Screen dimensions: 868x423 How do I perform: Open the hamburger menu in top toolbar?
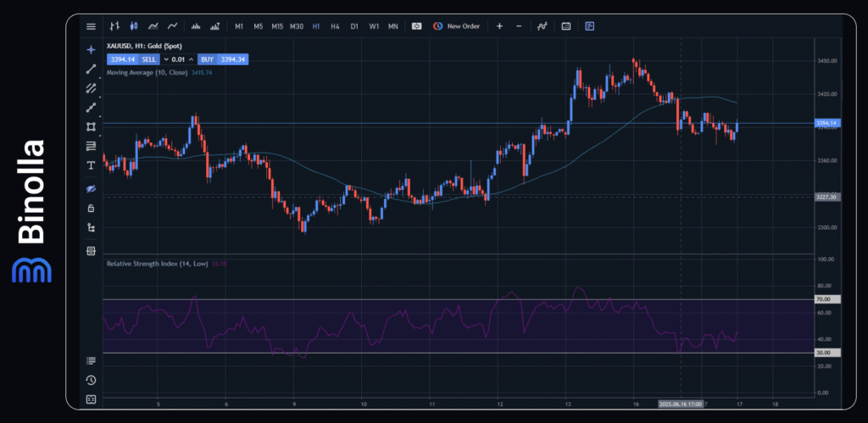tap(91, 26)
